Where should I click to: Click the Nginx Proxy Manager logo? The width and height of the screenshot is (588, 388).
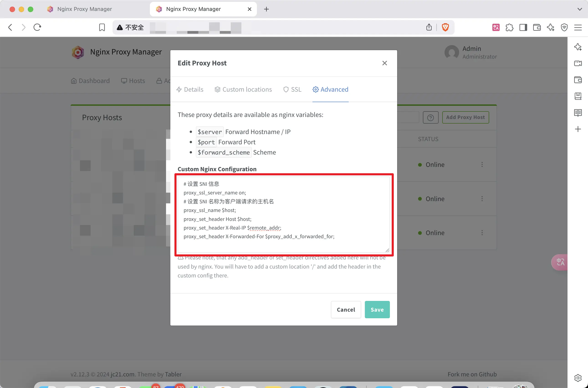[x=78, y=52]
